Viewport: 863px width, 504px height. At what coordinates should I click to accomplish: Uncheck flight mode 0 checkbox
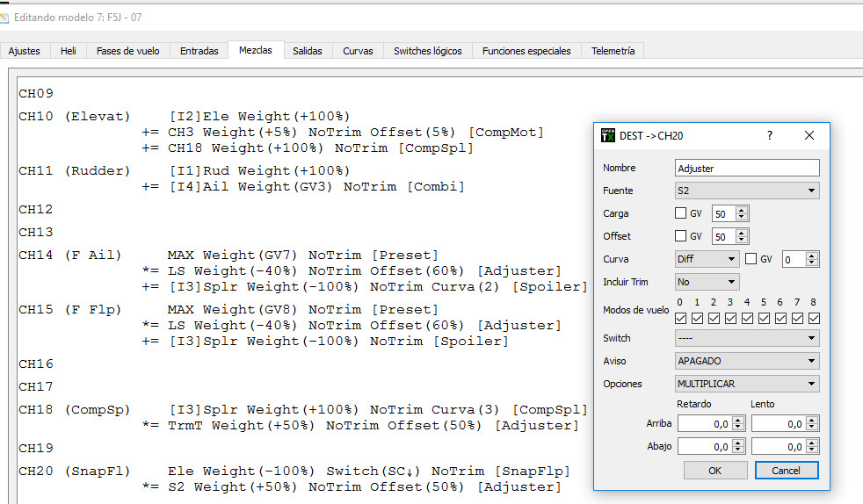[x=679, y=318]
